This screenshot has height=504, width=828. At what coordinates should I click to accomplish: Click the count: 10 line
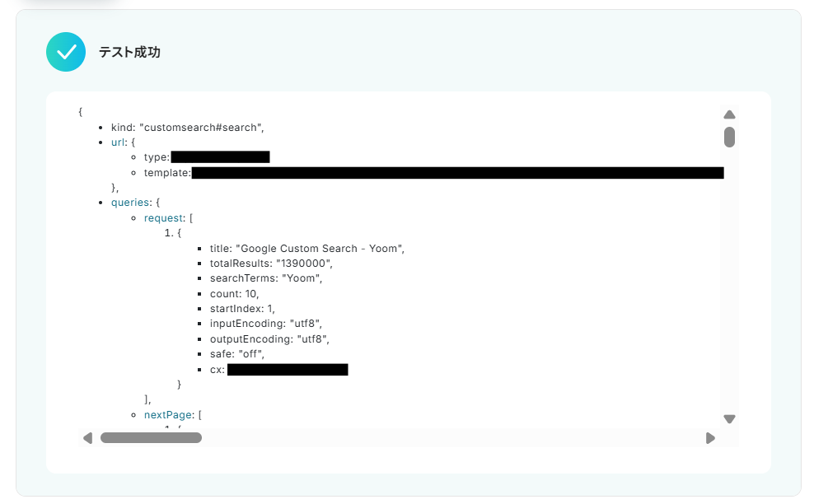235,294
